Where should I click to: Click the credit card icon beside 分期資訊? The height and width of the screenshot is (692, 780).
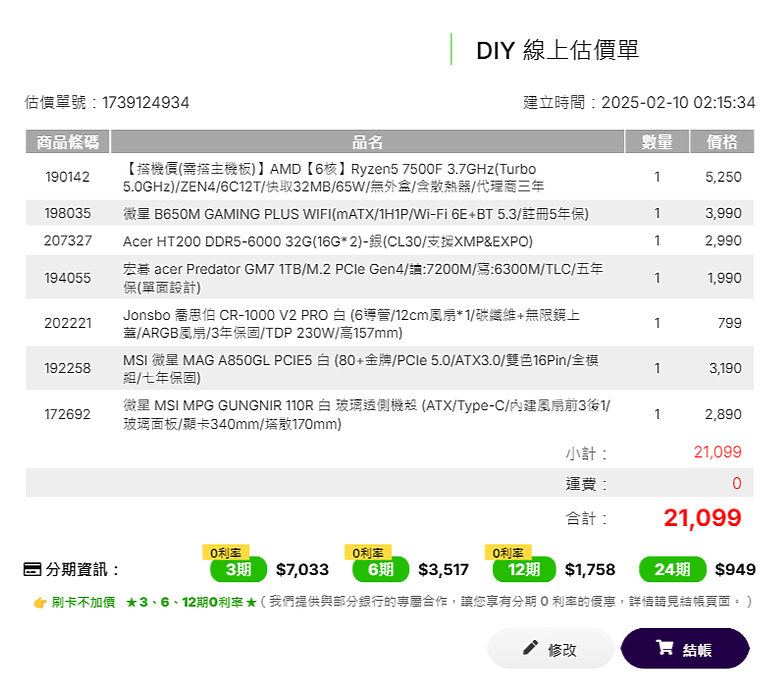coord(32,569)
